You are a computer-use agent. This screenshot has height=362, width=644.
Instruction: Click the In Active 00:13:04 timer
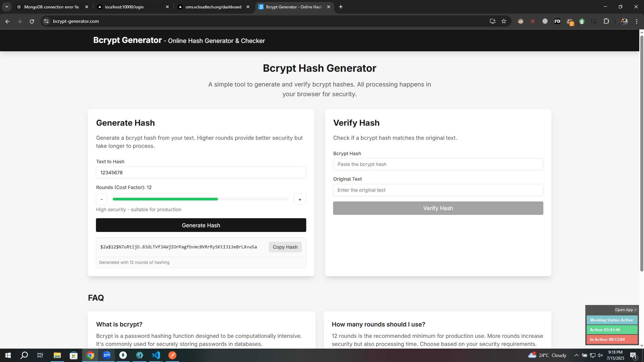pyautogui.click(x=612, y=340)
